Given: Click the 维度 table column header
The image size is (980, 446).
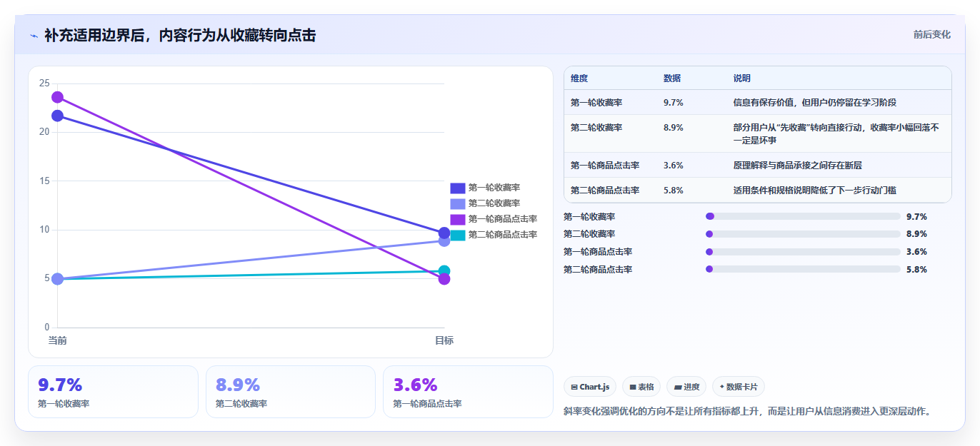Looking at the screenshot, I should 579,78.
